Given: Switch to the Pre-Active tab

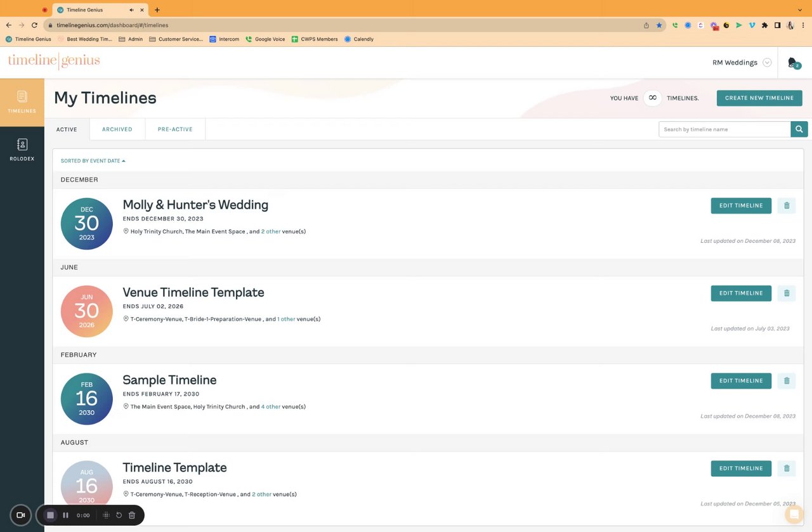Looking at the screenshot, I should pyautogui.click(x=175, y=129).
